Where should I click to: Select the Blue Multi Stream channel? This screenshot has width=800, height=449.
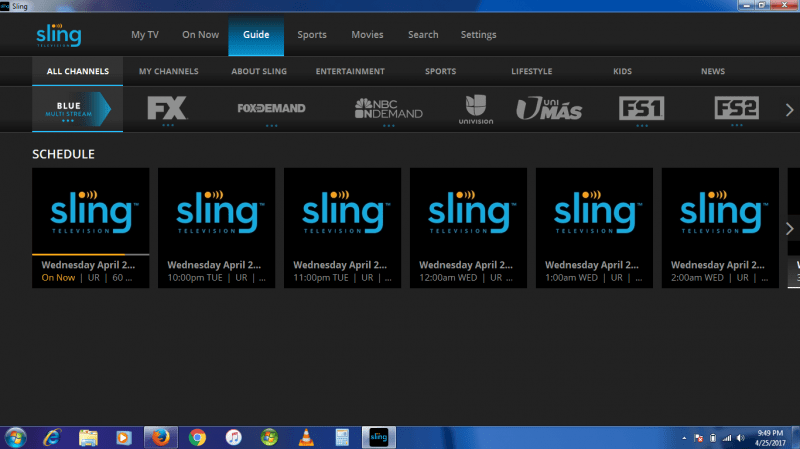78,109
